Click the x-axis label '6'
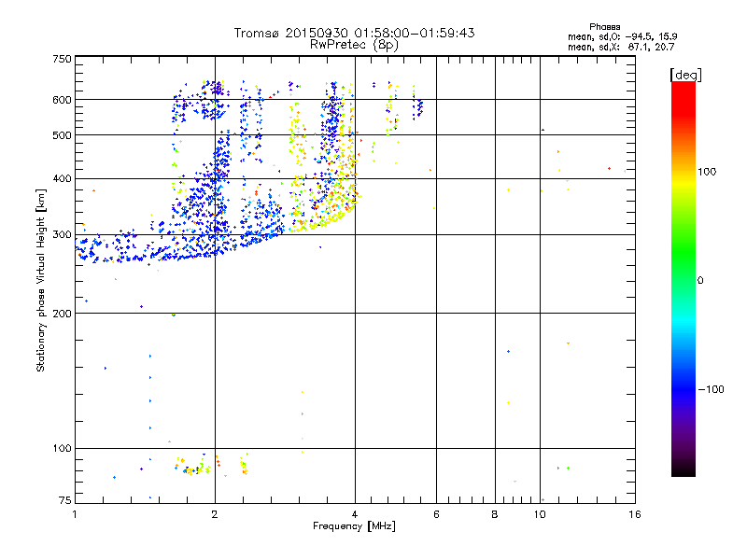The image size is (747, 560). click(x=436, y=514)
